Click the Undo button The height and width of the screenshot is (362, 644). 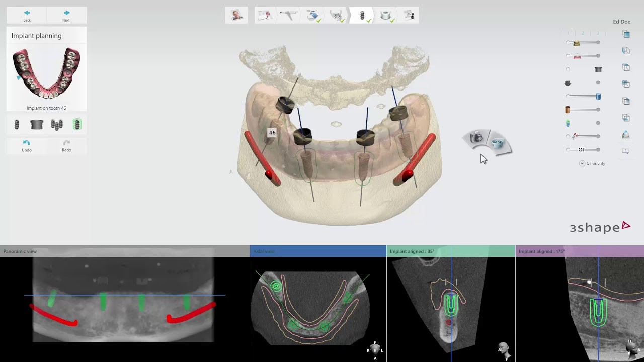26,146
